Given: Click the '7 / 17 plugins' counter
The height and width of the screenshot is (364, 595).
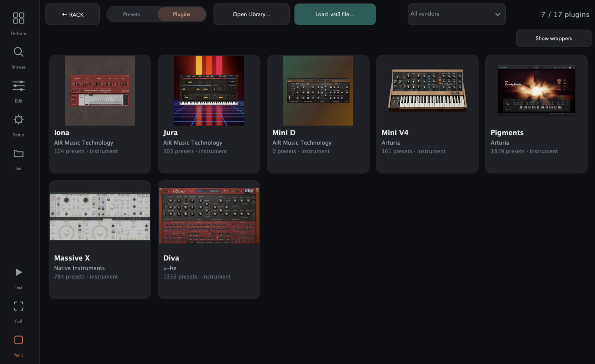Looking at the screenshot, I should click(x=565, y=15).
